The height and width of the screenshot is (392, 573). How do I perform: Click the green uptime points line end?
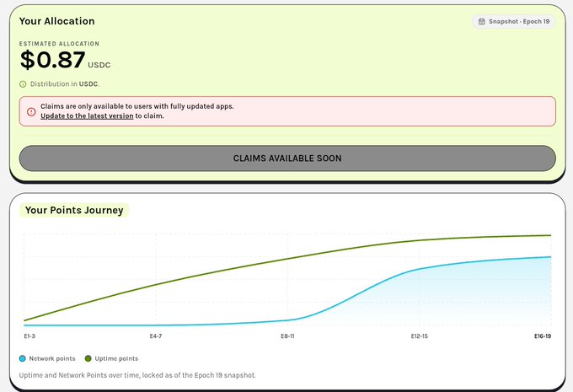pyautogui.click(x=550, y=235)
